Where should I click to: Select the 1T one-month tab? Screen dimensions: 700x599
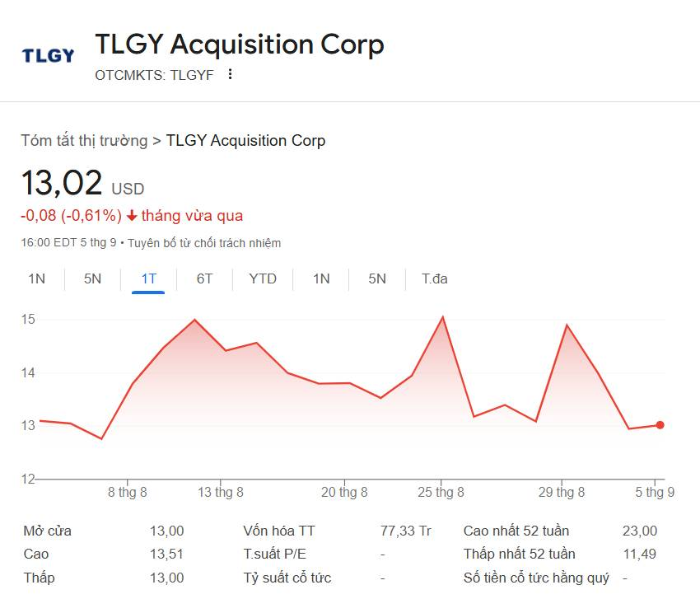(x=149, y=278)
